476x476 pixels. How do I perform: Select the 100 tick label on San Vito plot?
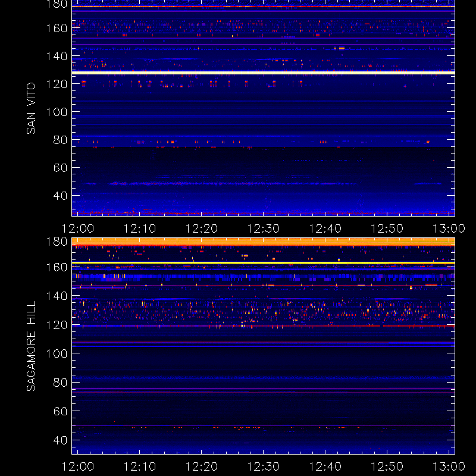pos(57,112)
